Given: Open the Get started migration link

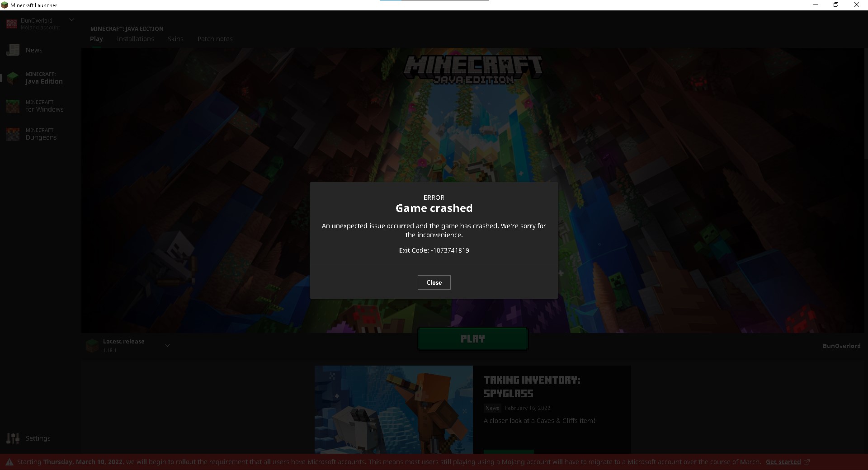Looking at the screenshot, I should pos(783,462).
